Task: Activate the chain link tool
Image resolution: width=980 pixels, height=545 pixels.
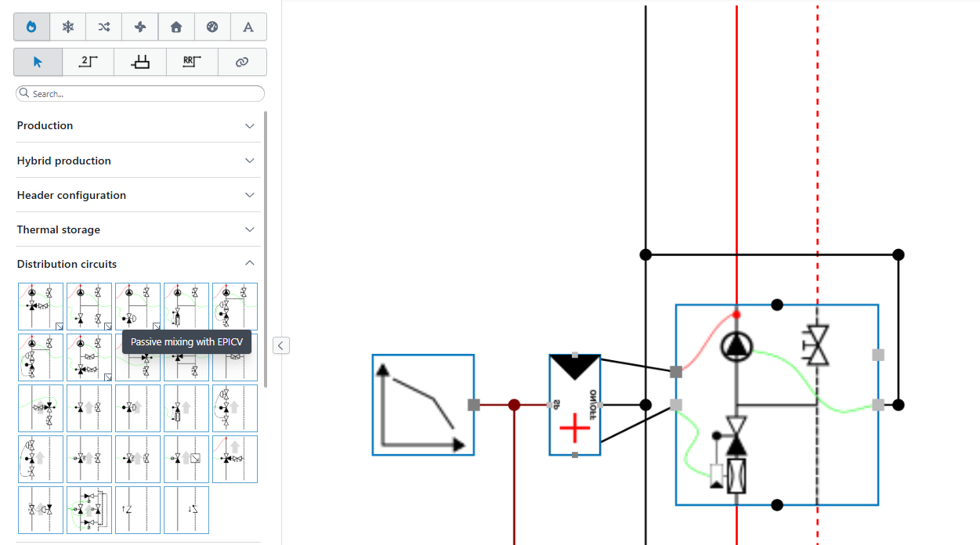Action: (242, 62)
